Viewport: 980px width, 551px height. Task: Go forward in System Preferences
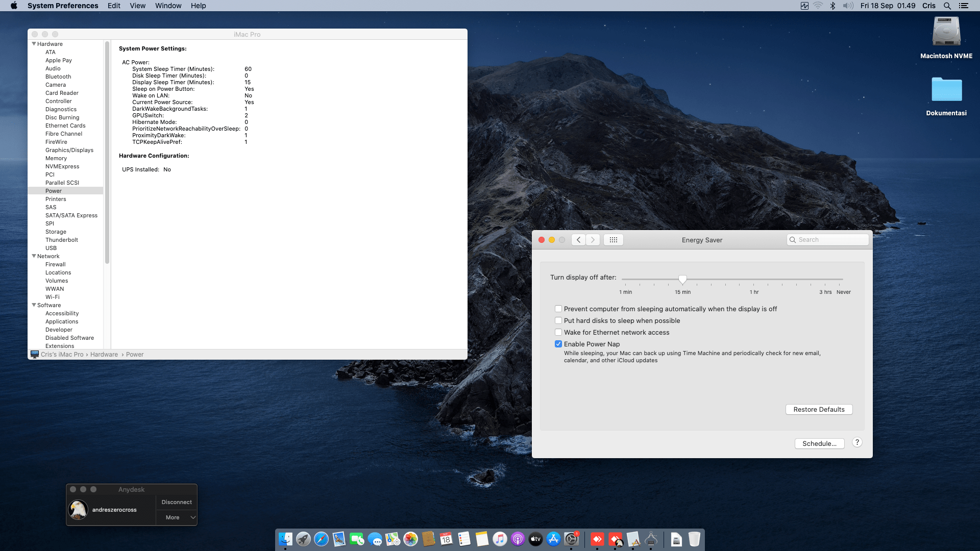593,240
